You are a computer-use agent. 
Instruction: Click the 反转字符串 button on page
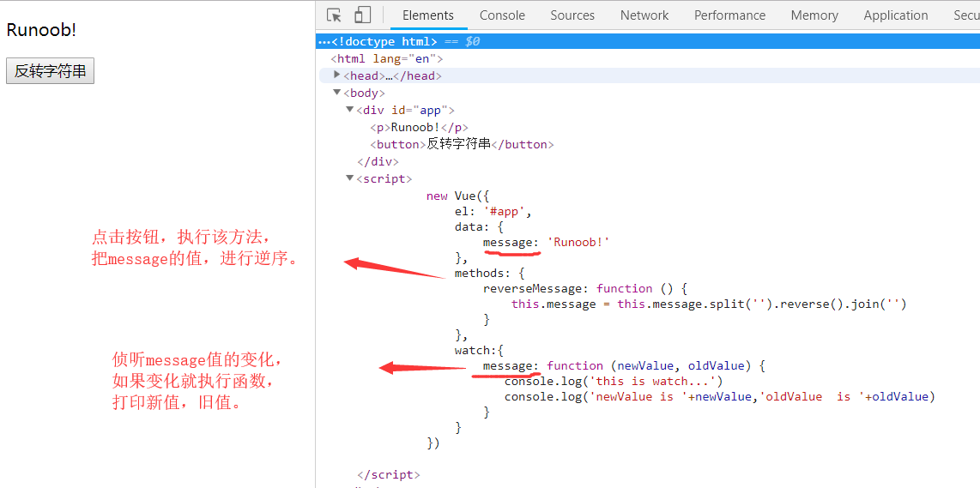coord(51,71)
